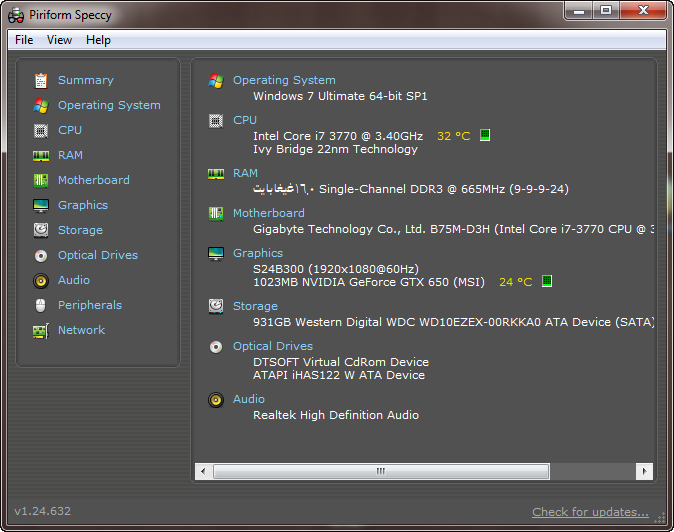Go to Operating System section in sidebar
Image resolution: width=674 pixels, height=532 pixels.
click(x=109, y=105)
